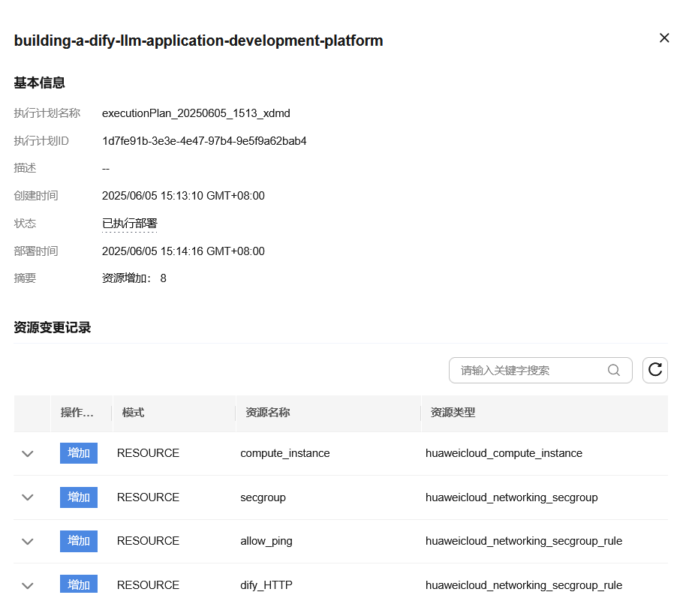The width and height of the screenshot is (680, 616).
Task: Click RESOURCE mode in compute_instance row
Action: tap(148, 453)
